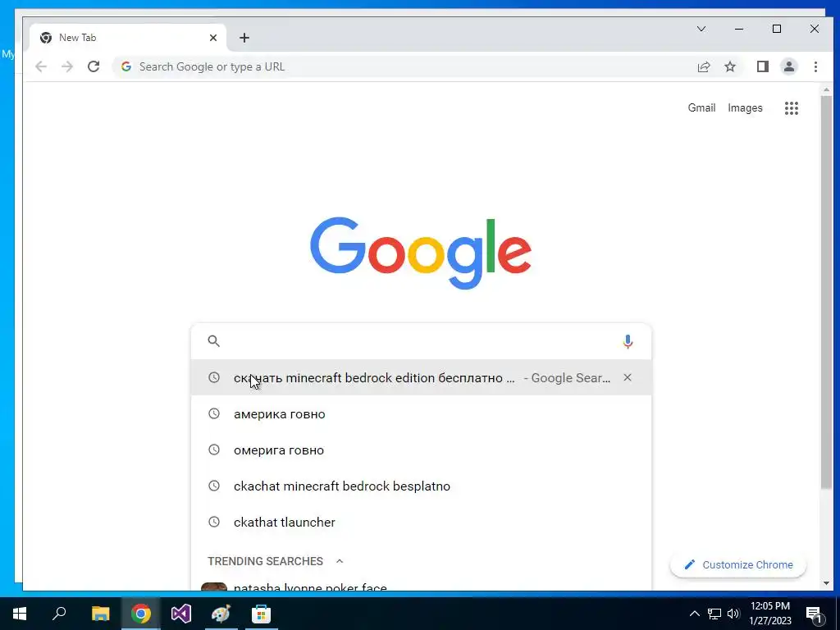Open Microsoft Store from taskbar
Viewport: 840px width, 630px height.
point(261,614)
